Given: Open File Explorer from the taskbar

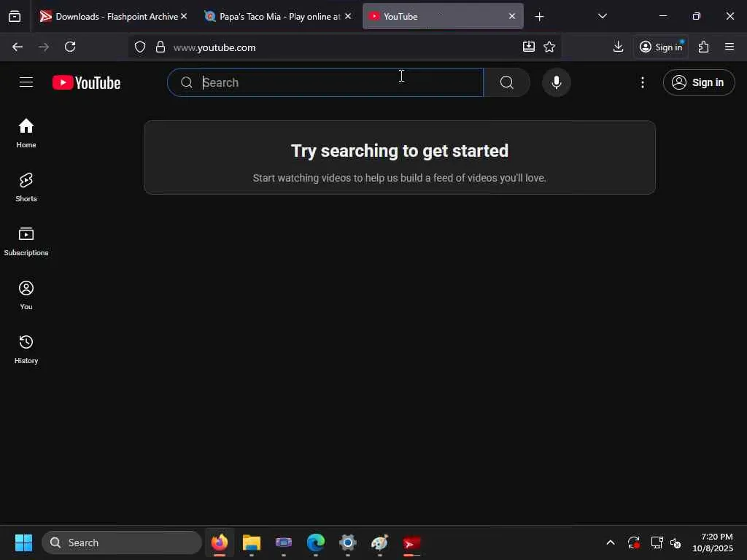Looking at the screenshot, I should tap(252, 542).
